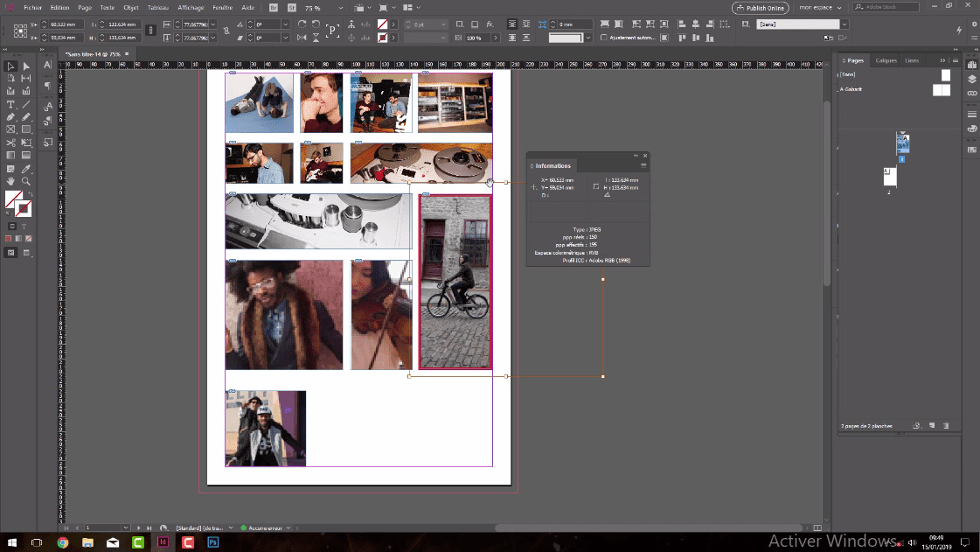Open the Layers panel from the right dock
980x552 pixels.
pyautogui.click(x=972, y=77)
